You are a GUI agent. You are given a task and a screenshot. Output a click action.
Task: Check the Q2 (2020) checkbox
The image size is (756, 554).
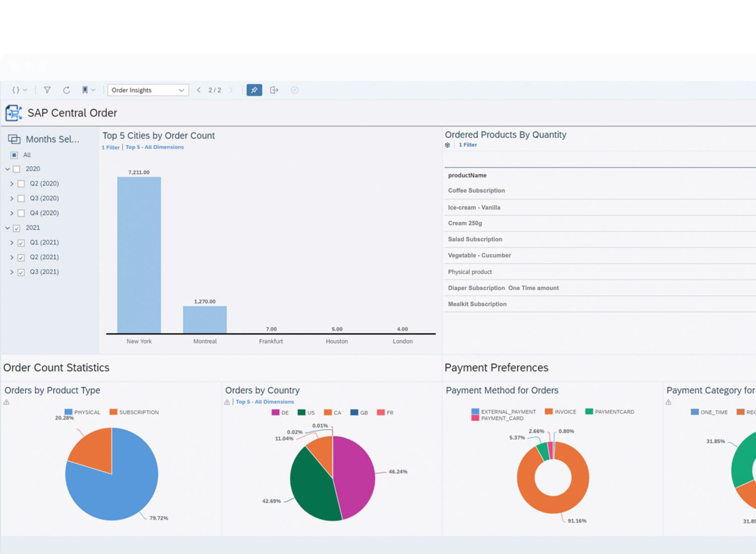21,184
